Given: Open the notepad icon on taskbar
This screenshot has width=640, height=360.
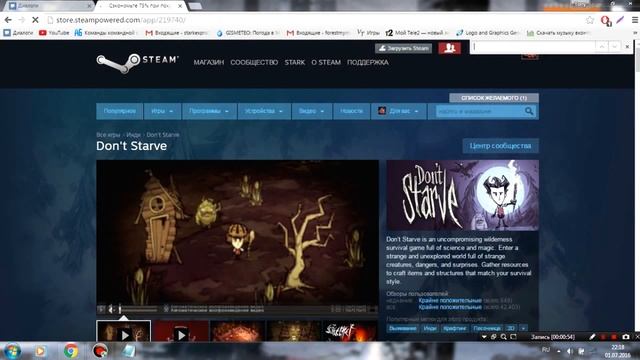Looking at the screenshot, I should click(128, 351).
